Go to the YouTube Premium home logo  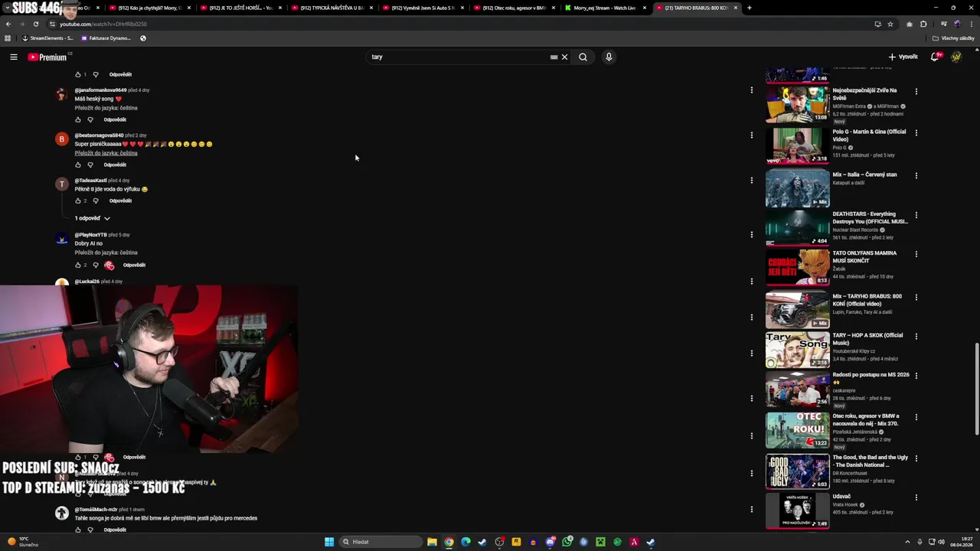[47, 57]
